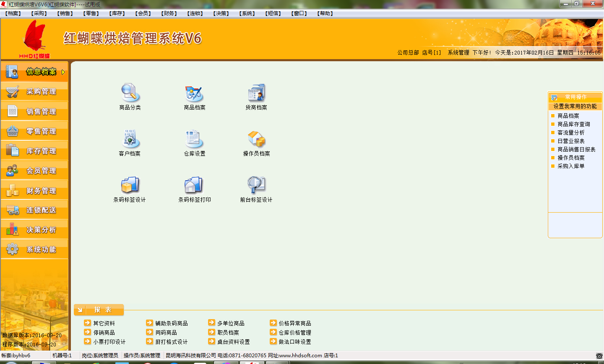Screen dimensions: 604x364
Task: Open 操作员档案 shortcut in 常用操作
Action: coord(571,158)
